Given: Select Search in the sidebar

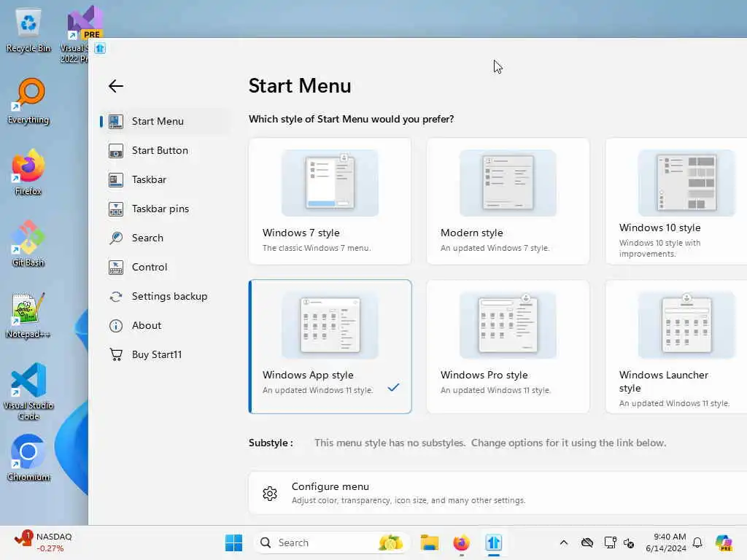Looking at the screenshot, I should (x=164, y=238).
